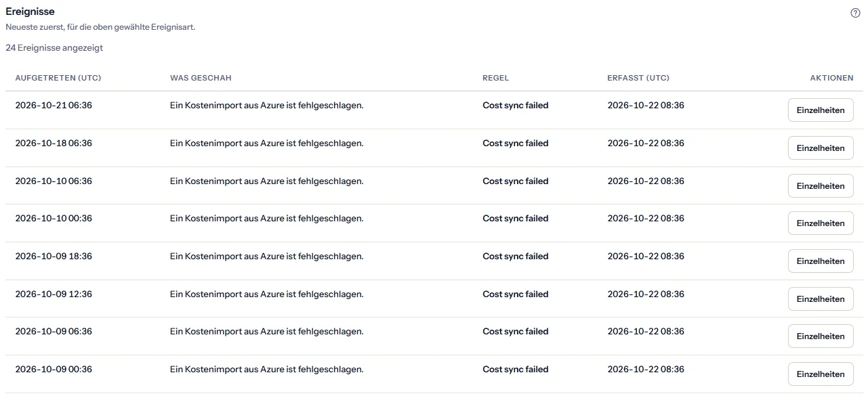Image resolution: width=868 pixels, height=398 pixels.
Task: Show Einzelheiten for the 2026-10-10 00:36 event
Action: tap(821, 223)
